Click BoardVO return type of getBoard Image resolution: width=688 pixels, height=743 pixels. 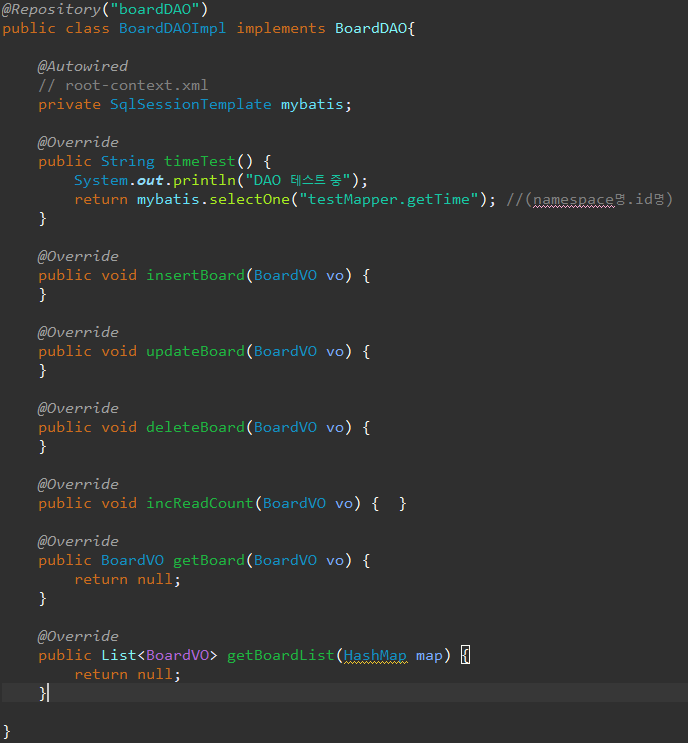coord(132,561)
